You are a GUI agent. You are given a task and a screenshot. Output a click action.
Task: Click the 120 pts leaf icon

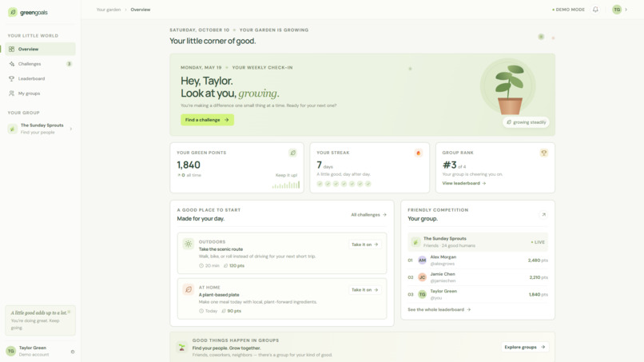[x=225, y=266]
